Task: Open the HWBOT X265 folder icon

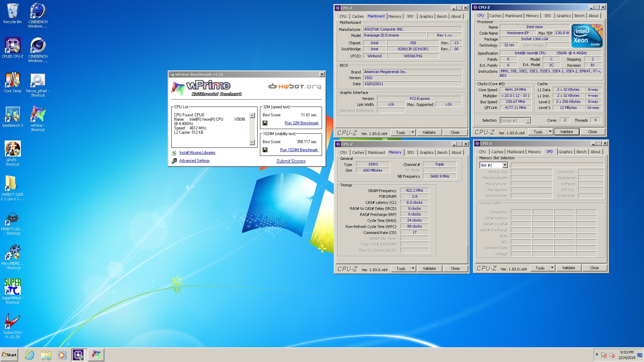Action: click(x=12, y=188)
